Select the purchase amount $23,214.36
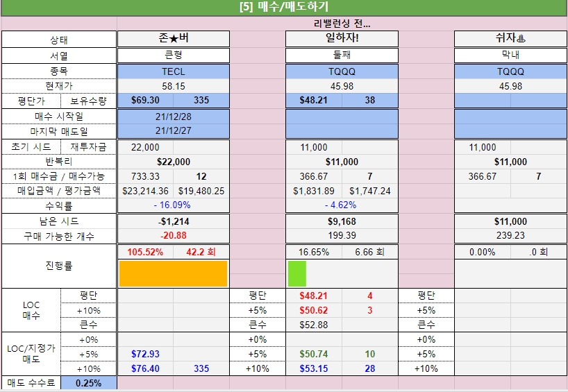Screen dimensions: 568x392 pos(146,191)
